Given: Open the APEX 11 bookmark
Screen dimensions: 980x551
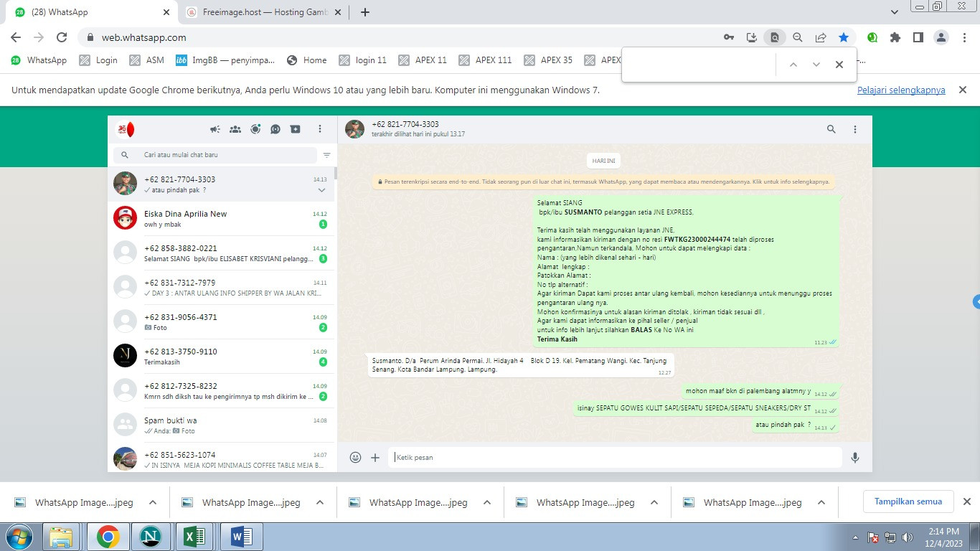Looking at the screenshot, I should coord(423,60).
